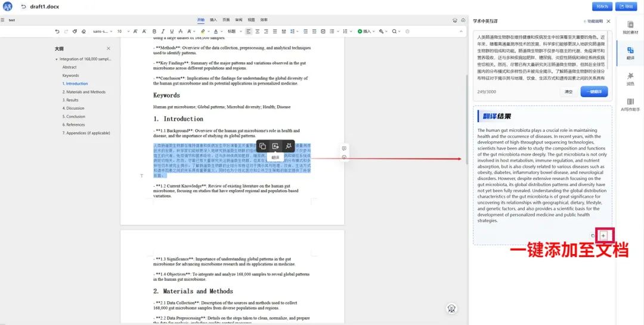Screen dimensions: 644x325
Task: Click the magic wand polish icon in floating toolbar
Action: [x=289, y=146]
